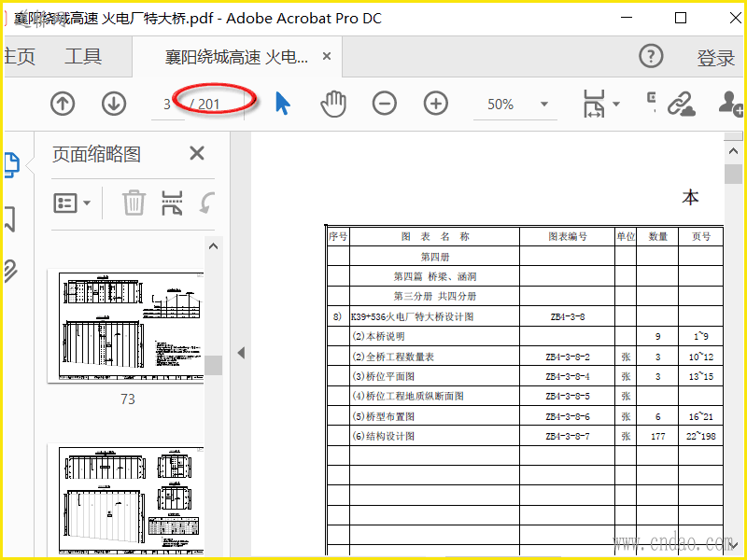Click the delete pages trash icon

pyautogui.click(x=134, y=203)
